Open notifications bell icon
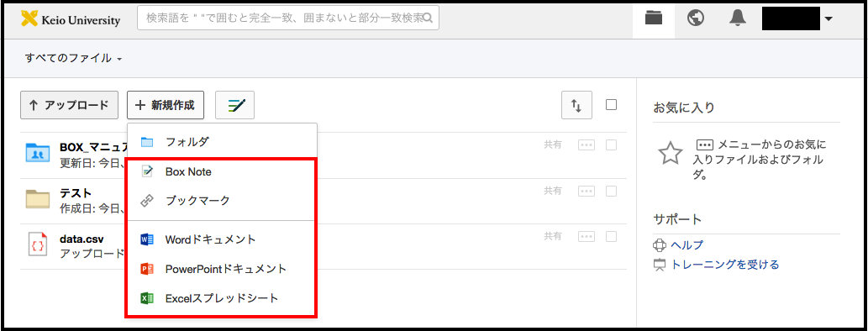Viewport: 868px width, 331px height. point(738,18)
